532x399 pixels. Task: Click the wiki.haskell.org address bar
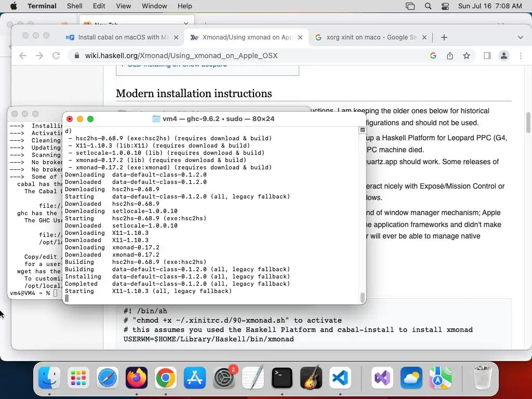point(248,56)
